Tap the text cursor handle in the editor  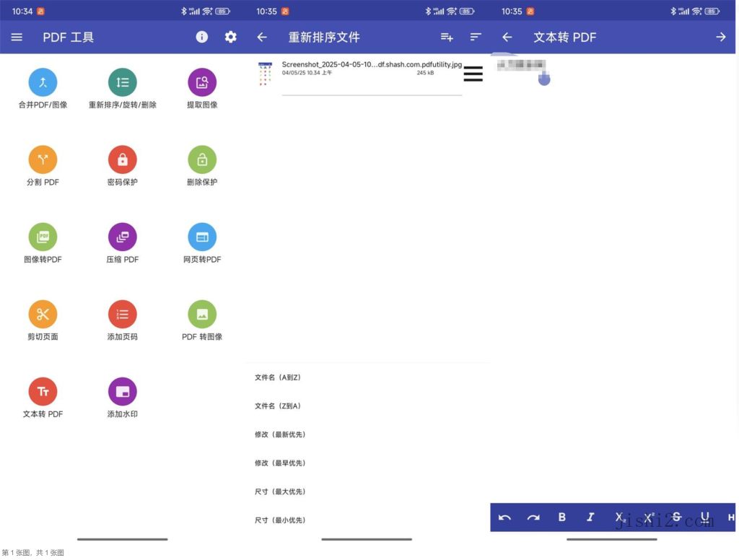coord(544,79)
